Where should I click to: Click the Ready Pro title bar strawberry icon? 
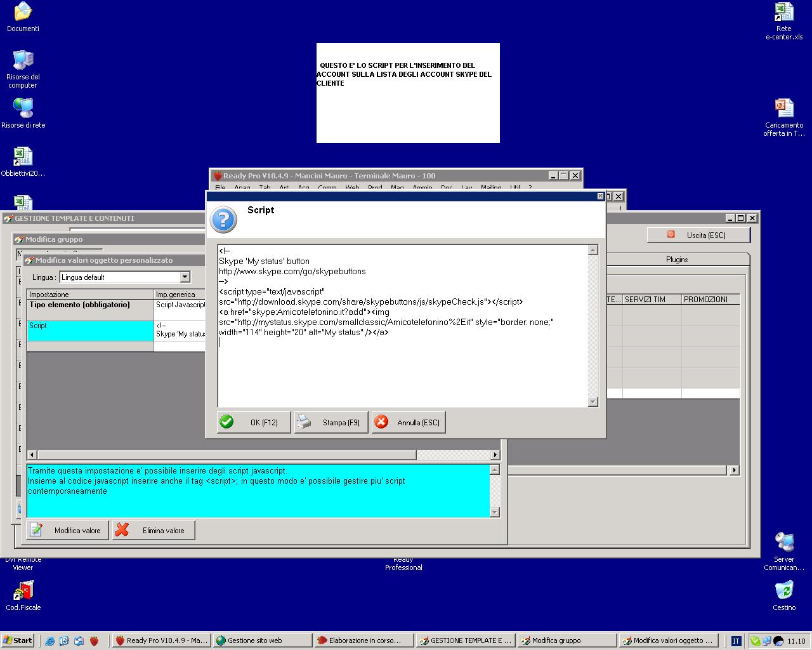218,176
